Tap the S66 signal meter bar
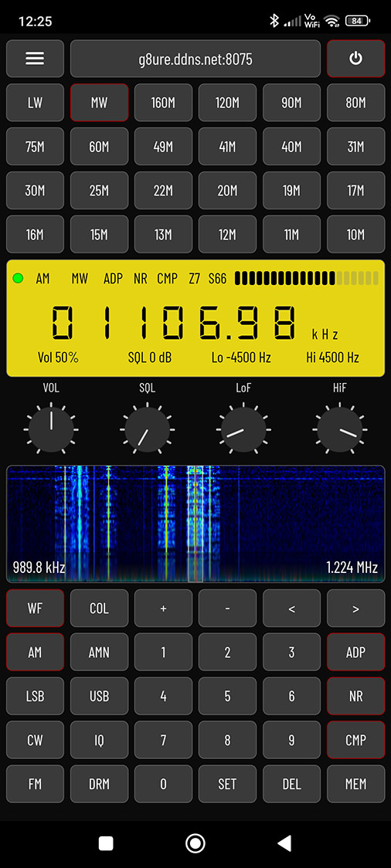Viewport: 391px width, 868px height. [x=307, y=278]
